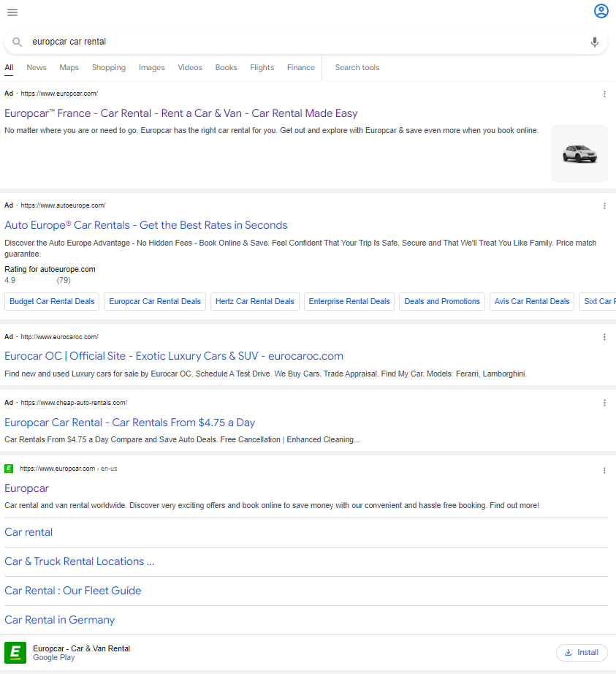
Task: Open three-dot menu for Eurocar OC ad
Action: 604,337
